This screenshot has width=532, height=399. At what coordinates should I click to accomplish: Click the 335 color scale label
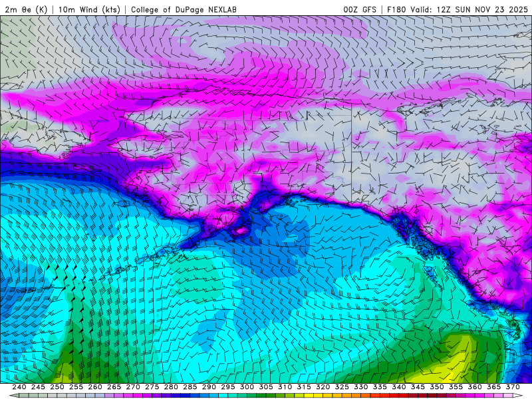(380, 387)
